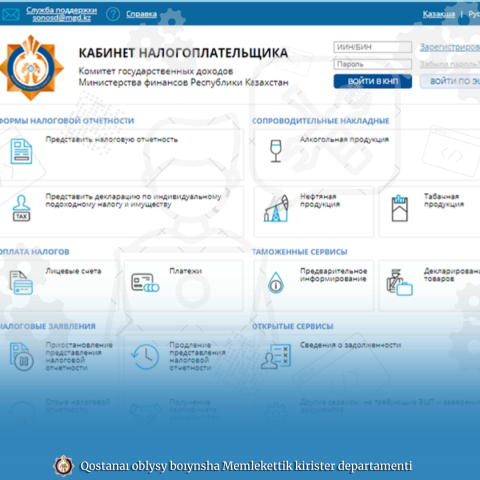This screenshot has width=480, height=480.
Task: Click the droplet preliminary information icon
Action: [276, 283]
